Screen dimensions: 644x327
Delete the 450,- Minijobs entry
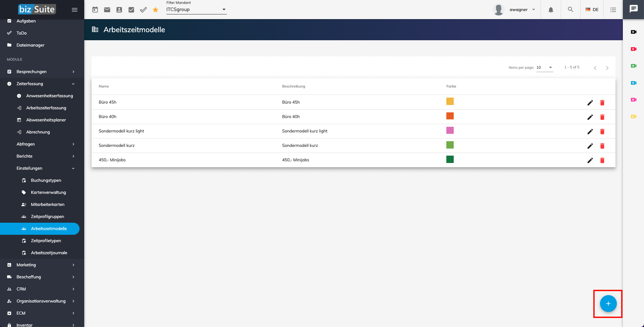[x=602, y=160]
